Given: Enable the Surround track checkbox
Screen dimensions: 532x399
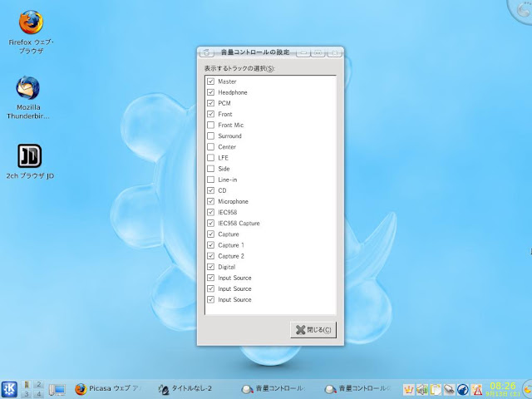Looking at the screenshot, I should coord(210,135).
